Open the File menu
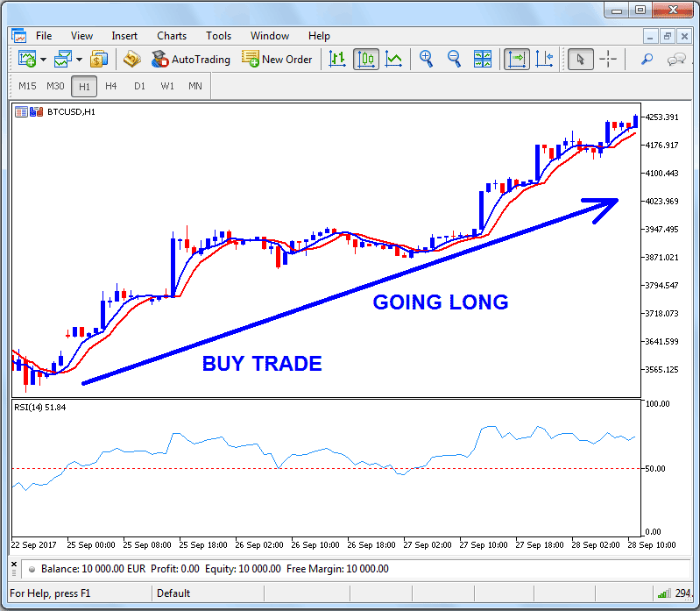The height and width of the screenshot is (611, 700). point(44,36)
